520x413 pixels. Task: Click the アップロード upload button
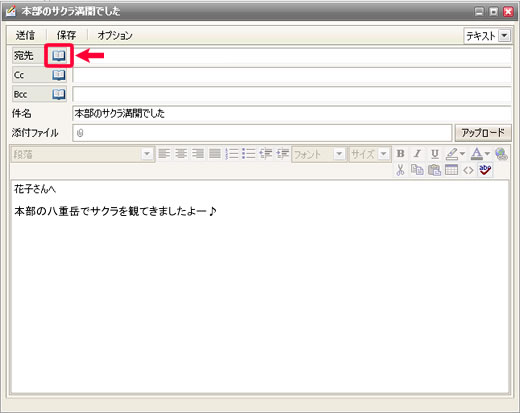point(483,133)
